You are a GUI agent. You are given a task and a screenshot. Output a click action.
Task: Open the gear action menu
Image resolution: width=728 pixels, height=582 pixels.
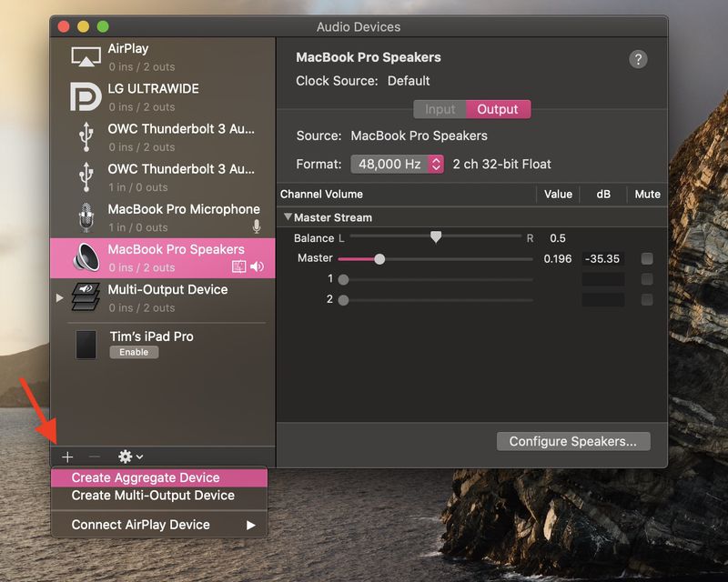(x=130, y=457)
